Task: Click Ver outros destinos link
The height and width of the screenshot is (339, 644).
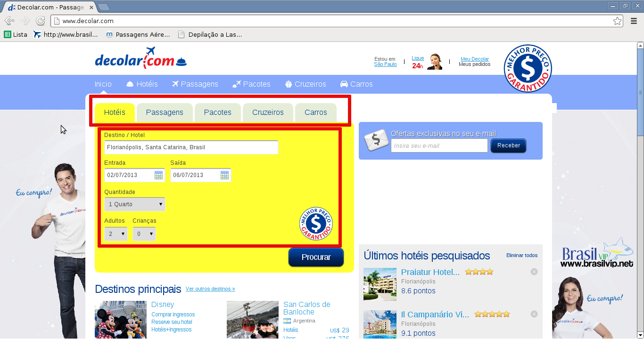Action: tap(210, 289)
